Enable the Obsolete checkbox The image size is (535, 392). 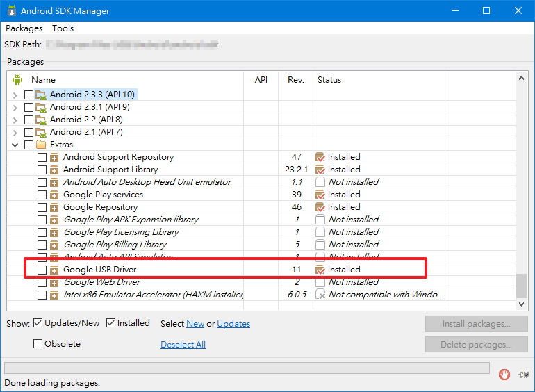pyautogui.click(x=38, y=343)
